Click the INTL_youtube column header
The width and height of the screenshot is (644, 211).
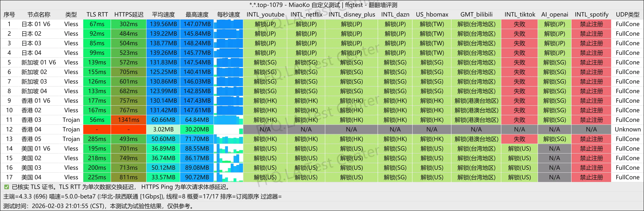265,15
